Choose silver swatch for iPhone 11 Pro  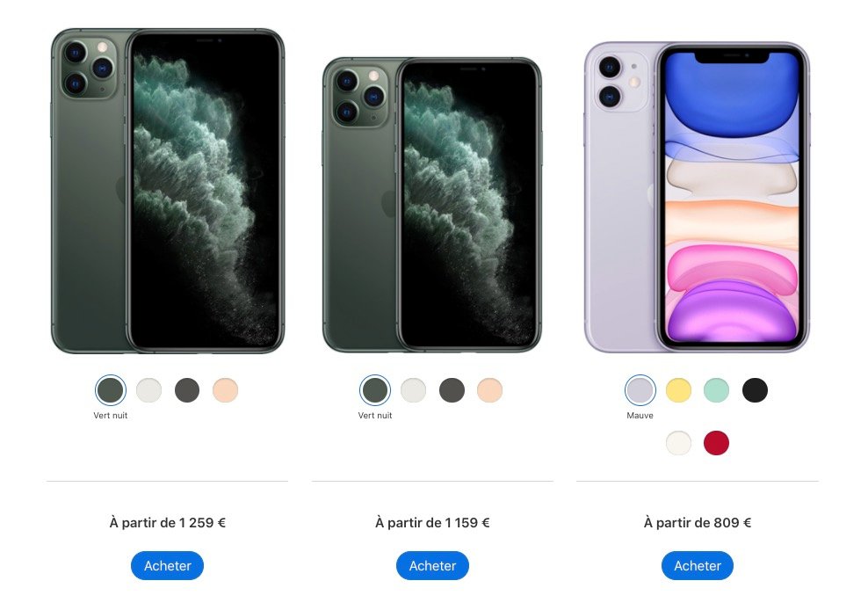414,390
